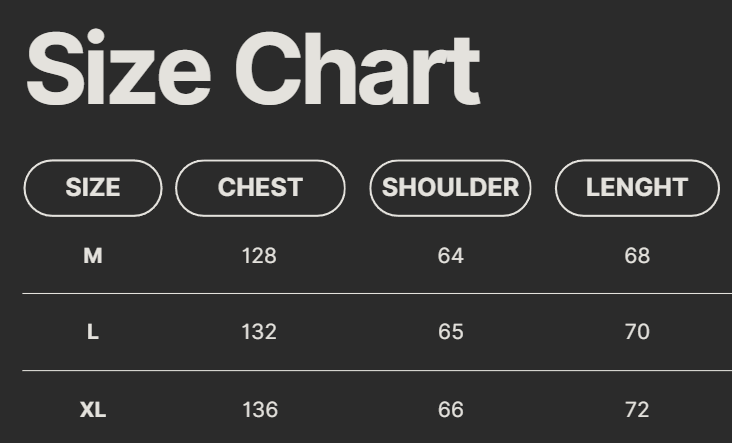Click the CHEST column header pill
The width and height of the screenshot is (732, 443).
tap(260, 188)
